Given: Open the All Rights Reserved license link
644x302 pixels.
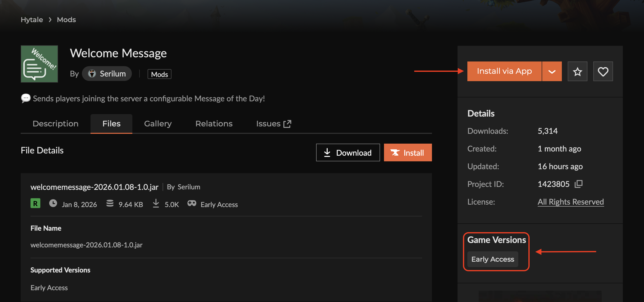Looking at the screenshot, I should [x=570, y=202].
